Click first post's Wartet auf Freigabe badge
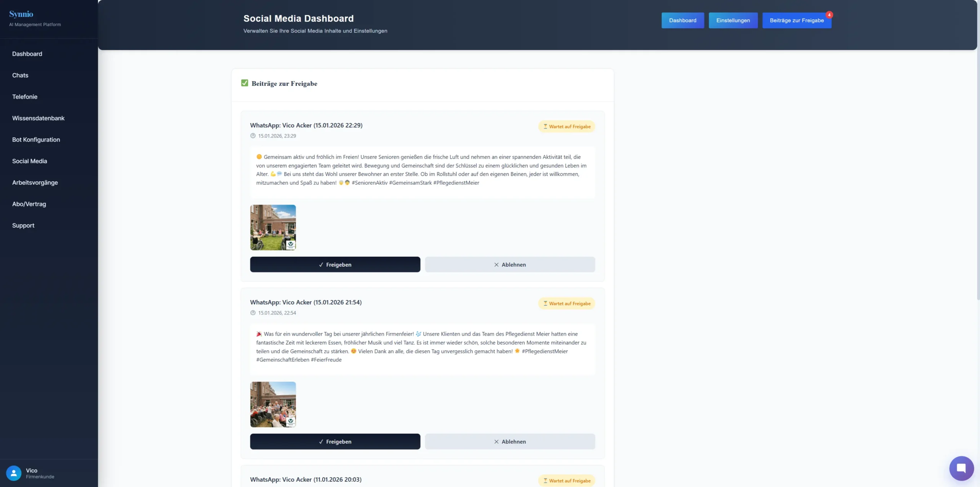Screen dimensions: 980x487 coord(567,126)
